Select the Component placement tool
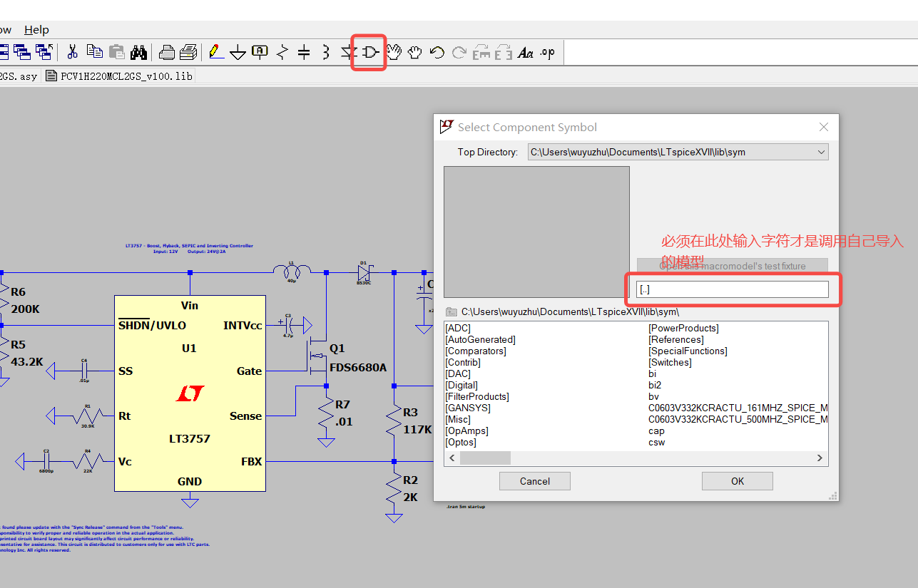Image resolution: width=918 pixels, height=588 pixels. [368, 51]
